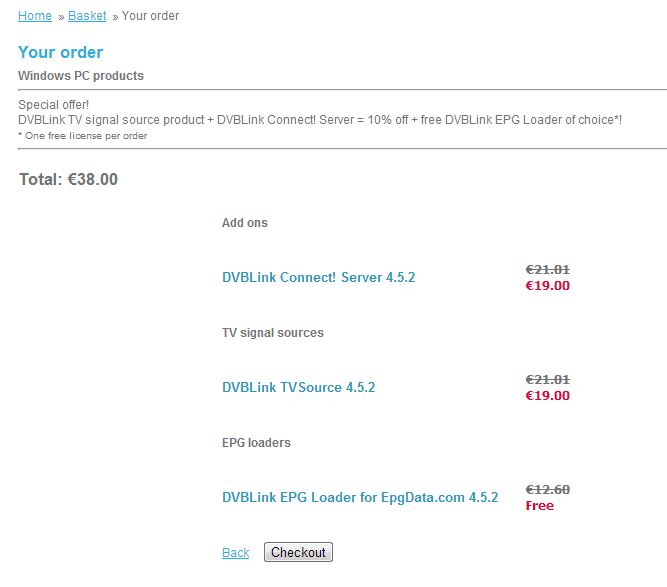
Task: Follow the Back link
Action: [235, 553]
